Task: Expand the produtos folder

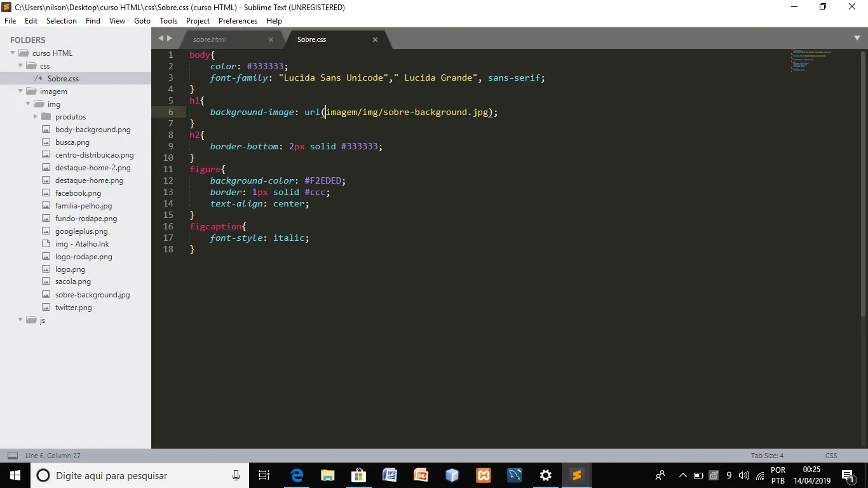Action: tap(36, 117)
